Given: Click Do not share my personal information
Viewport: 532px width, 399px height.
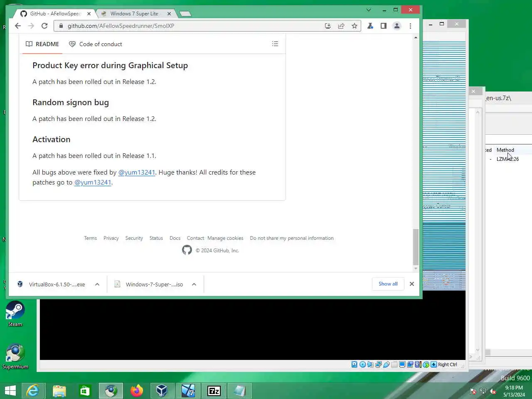Looking at the screenshot, I should pos(292,238).
